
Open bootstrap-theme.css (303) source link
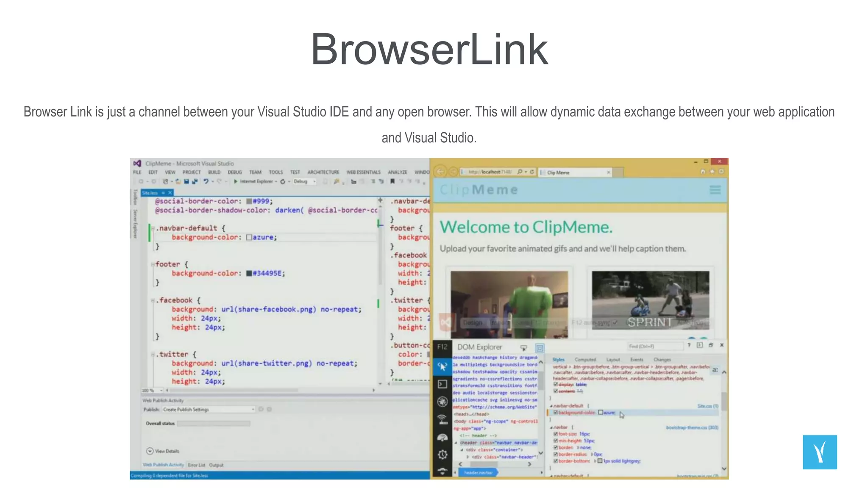pyautogui.click(x=692, y=428)
